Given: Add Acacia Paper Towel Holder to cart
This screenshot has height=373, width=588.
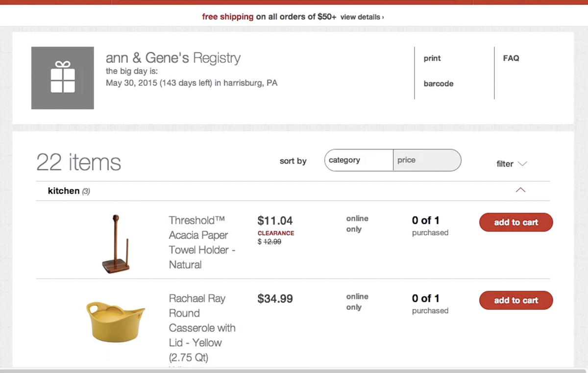Looking at the screenshot, I should [516, 223].
